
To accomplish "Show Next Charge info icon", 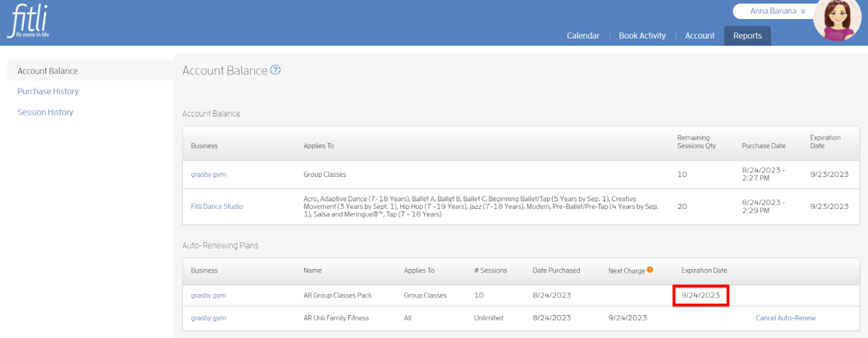I will pos(650,269).
